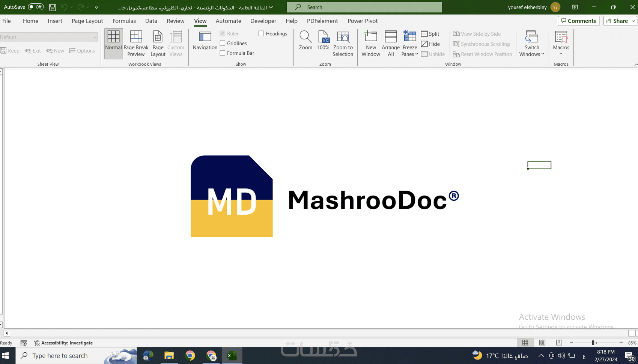Switch to the Insert tab
Viewport: 638px width, 364px height.
click(x=55, y=21)
